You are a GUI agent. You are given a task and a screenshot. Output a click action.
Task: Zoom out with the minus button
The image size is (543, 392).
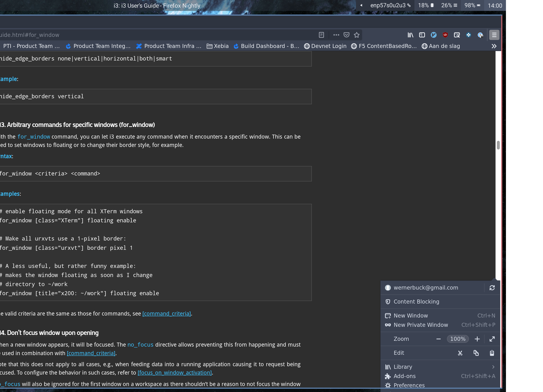438,339
